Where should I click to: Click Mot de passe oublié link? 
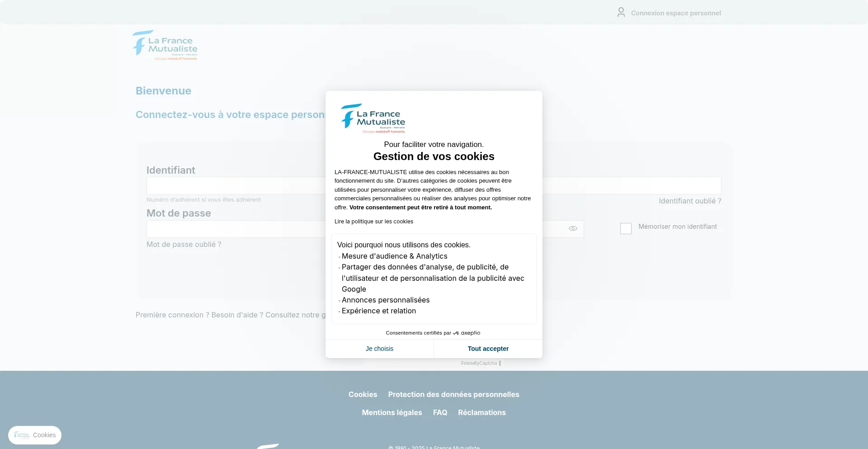point(184,245)
